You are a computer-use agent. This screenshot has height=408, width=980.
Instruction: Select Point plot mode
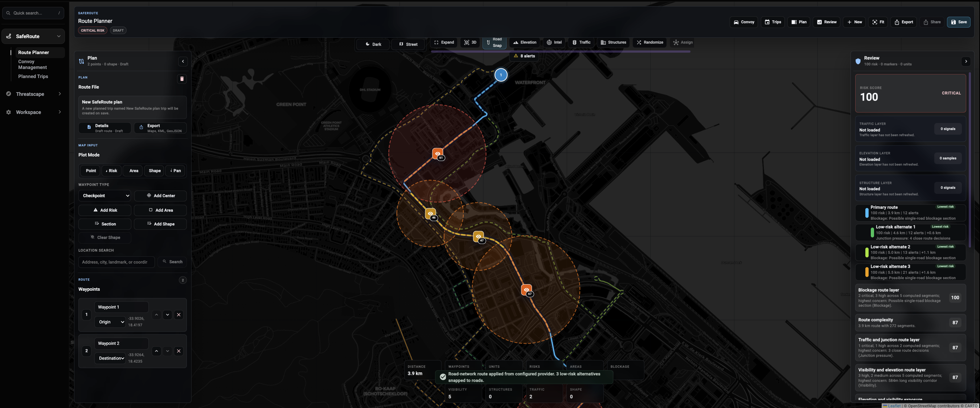click(x=91, y=171)
